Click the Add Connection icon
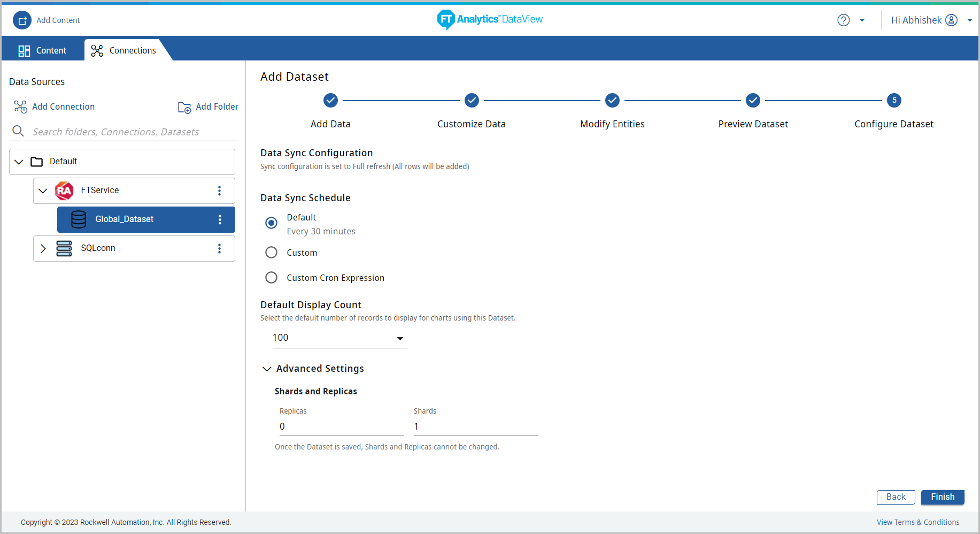This screenshot has width=980, height=534. (20, 107)
